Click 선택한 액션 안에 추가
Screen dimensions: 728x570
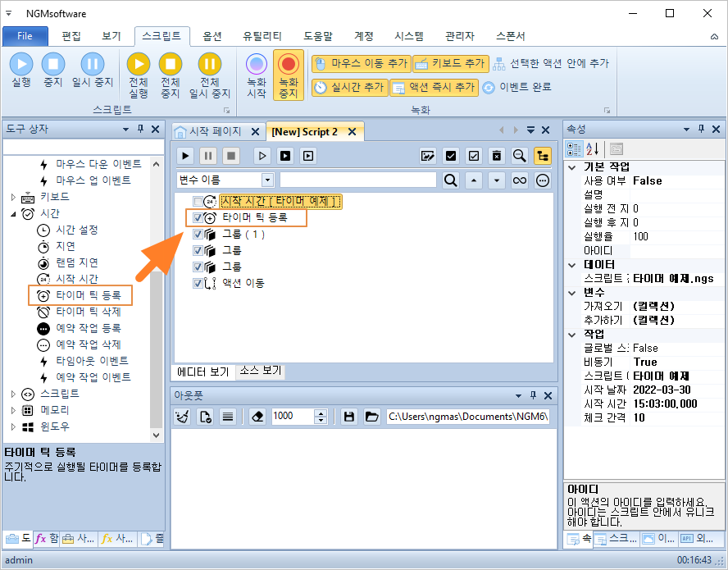click(x=551, y=64)
